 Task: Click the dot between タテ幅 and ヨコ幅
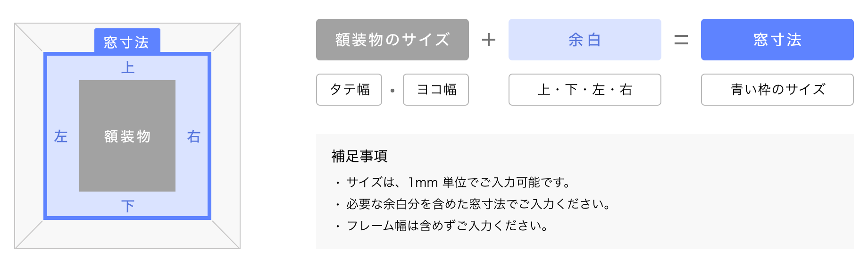pos(392,90)
